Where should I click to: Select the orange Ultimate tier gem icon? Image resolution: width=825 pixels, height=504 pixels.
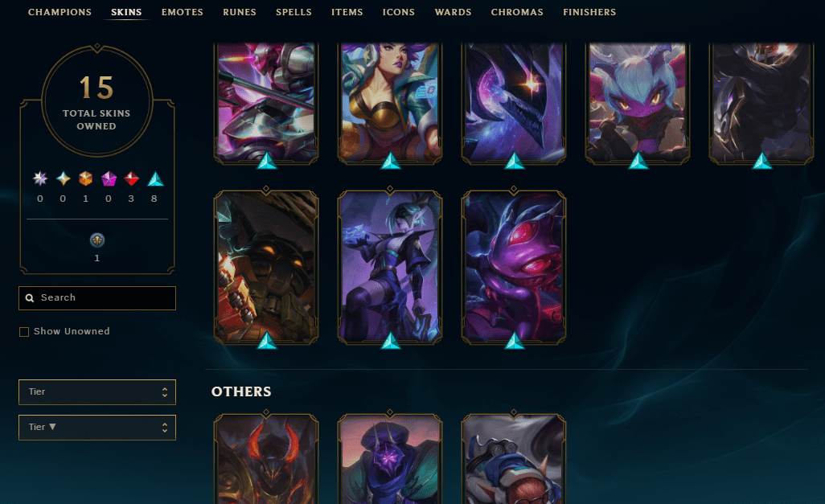click(86, 179)
